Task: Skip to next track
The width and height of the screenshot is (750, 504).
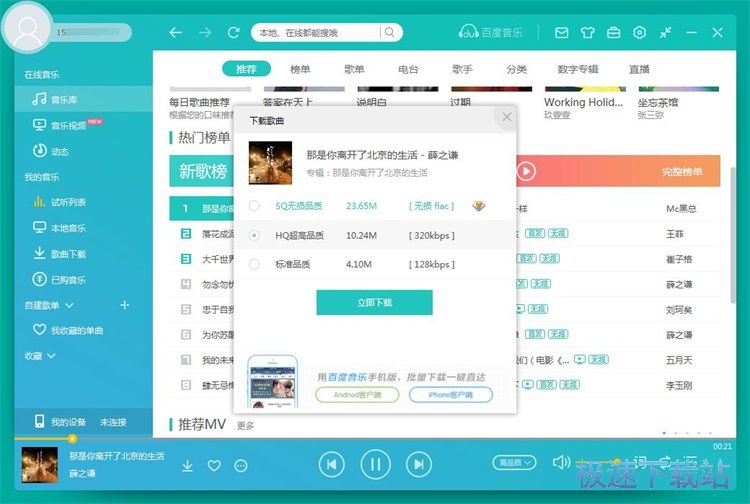Action: click(x=419, y=464)
